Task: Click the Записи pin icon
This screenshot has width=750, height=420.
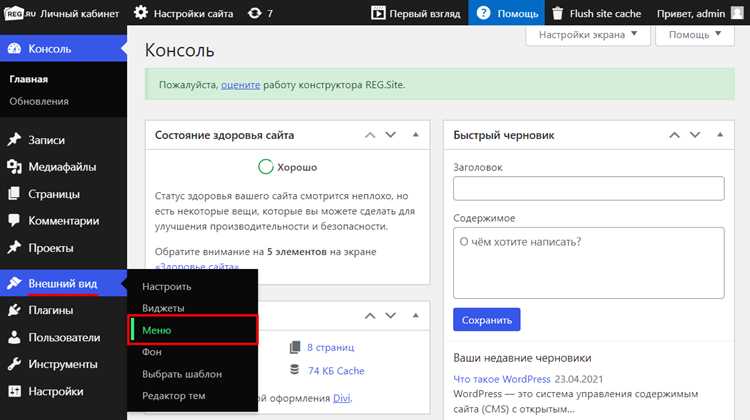Action: tap(14, 140)
